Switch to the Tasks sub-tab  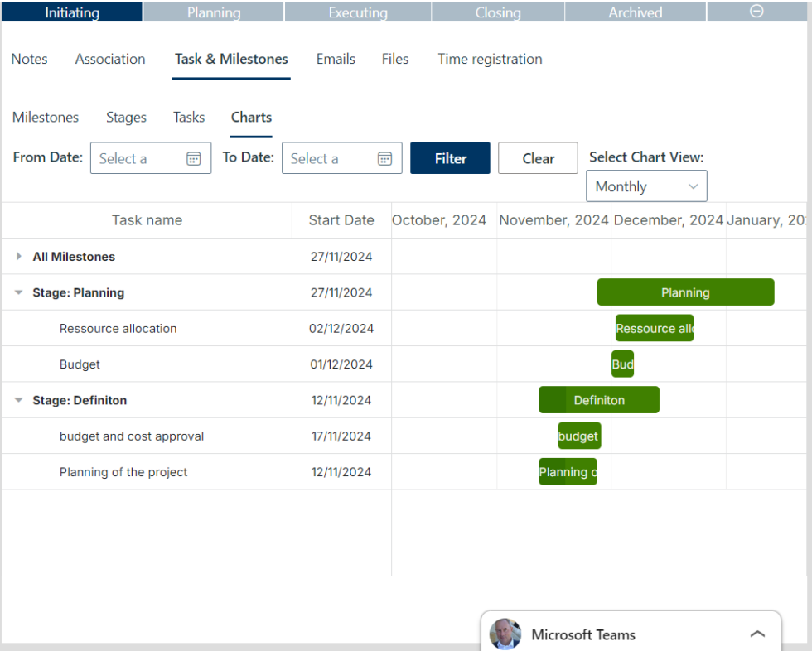click(188, 117)
